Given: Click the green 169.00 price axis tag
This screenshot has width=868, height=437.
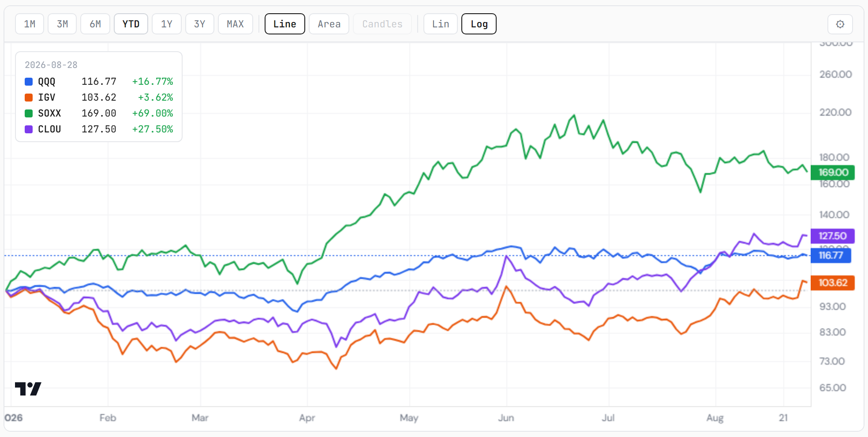Looking at the screenshot, I should pyautogui.click(x=833, y=173).
